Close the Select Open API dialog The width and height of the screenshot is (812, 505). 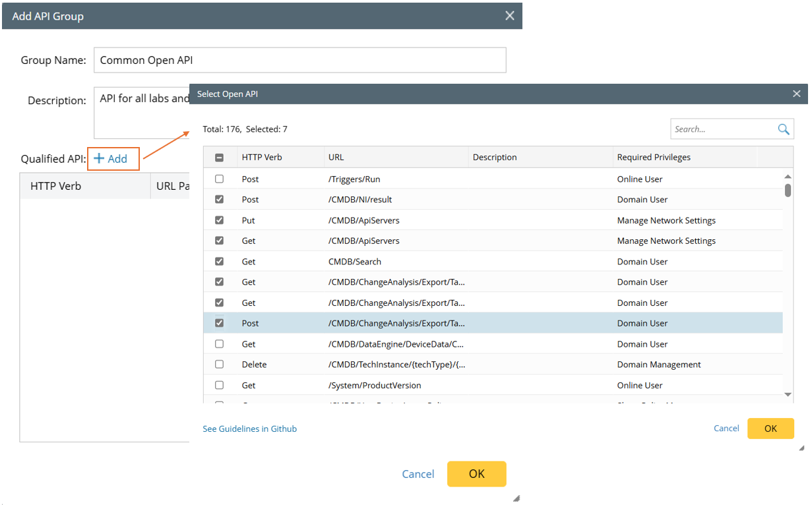pyautogui.click(x=796, y=94)
